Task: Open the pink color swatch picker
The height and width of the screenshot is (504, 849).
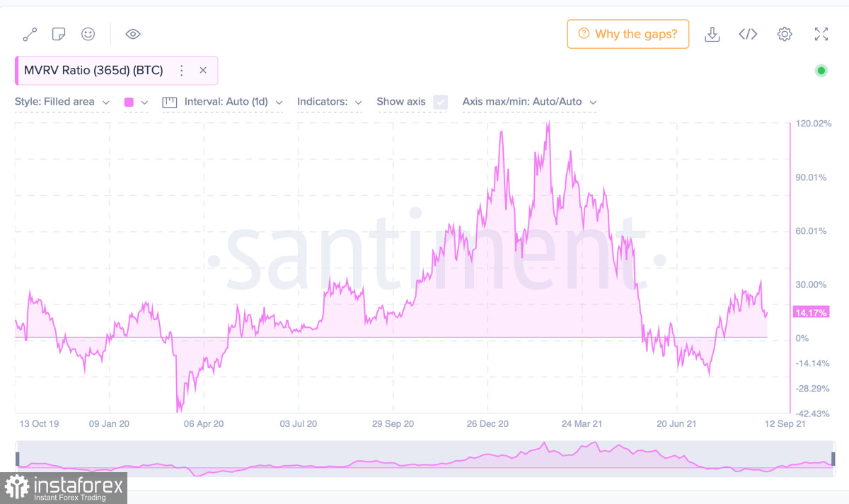Action: click(136, 102)
